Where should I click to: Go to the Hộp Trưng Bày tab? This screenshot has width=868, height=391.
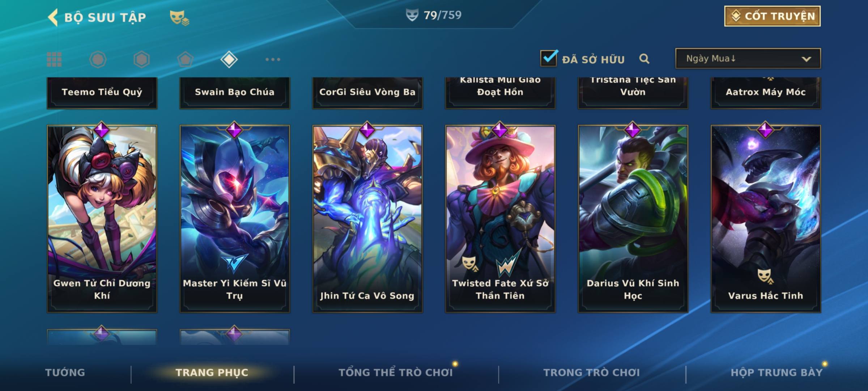(776, 373)
